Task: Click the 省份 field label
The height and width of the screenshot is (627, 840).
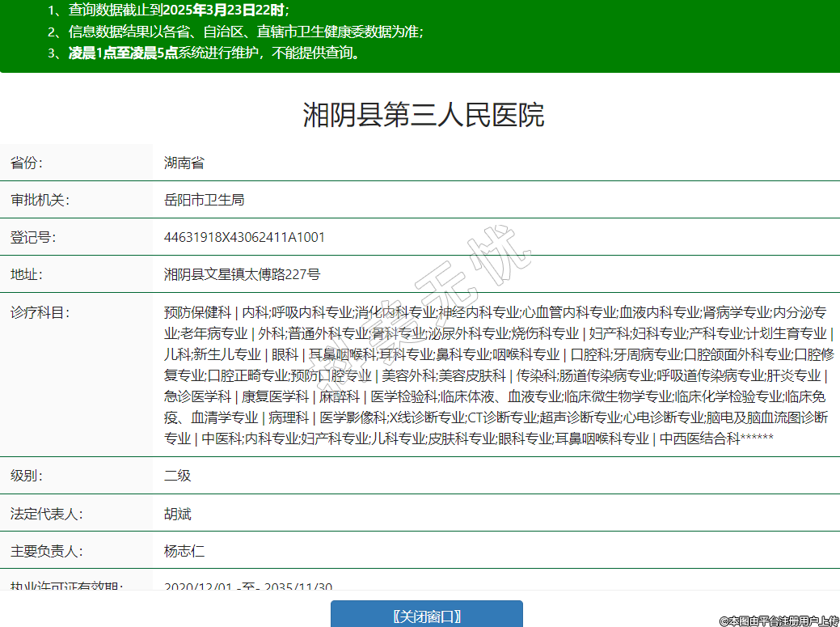Action: tap(27, 163)
